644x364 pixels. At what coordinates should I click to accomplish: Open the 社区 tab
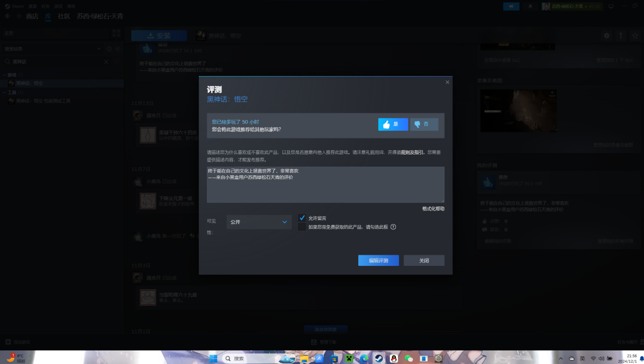coord(64,16)
